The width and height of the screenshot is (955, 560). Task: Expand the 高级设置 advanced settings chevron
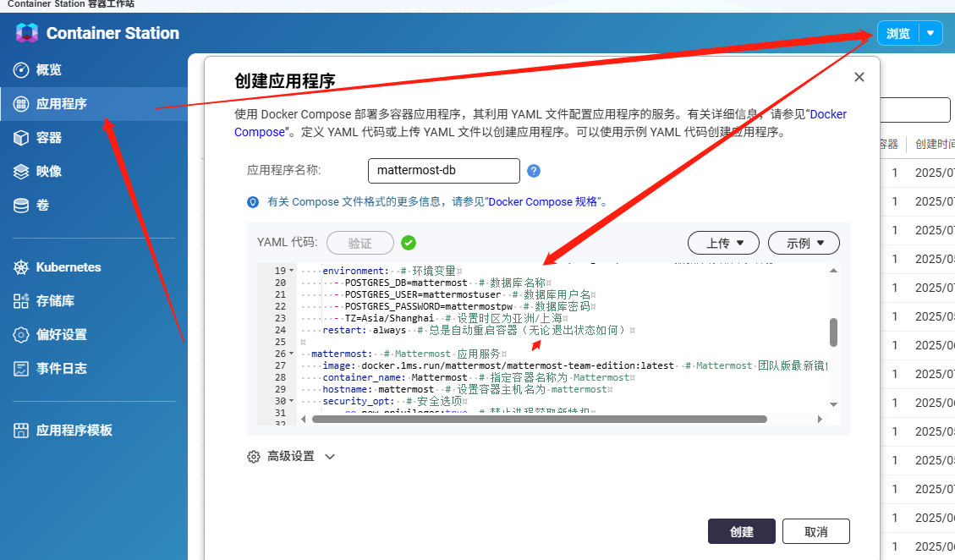tap(330, 457)
